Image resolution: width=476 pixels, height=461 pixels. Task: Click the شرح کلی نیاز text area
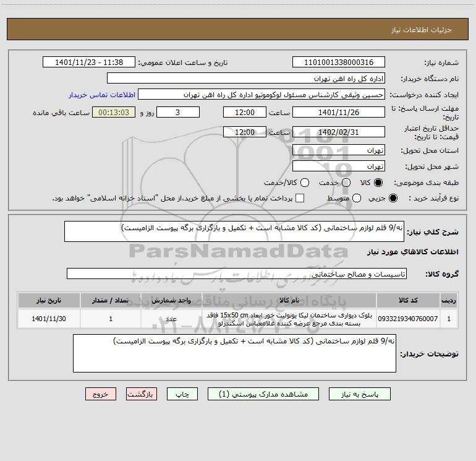234,231
